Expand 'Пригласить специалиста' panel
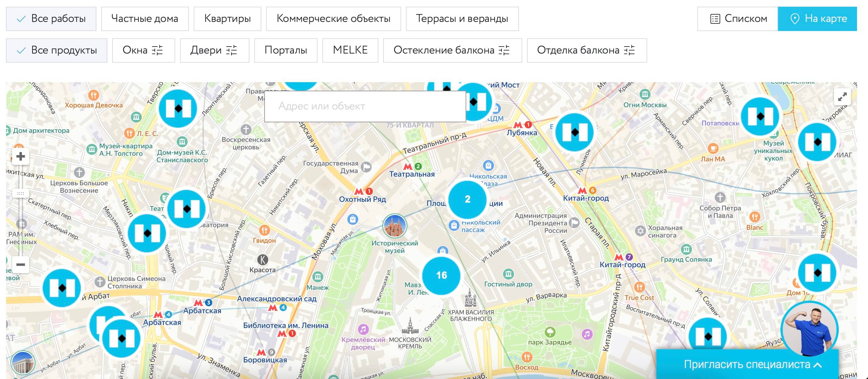The height and width of the screenshot is (379, 868). (x=747, y=364)
